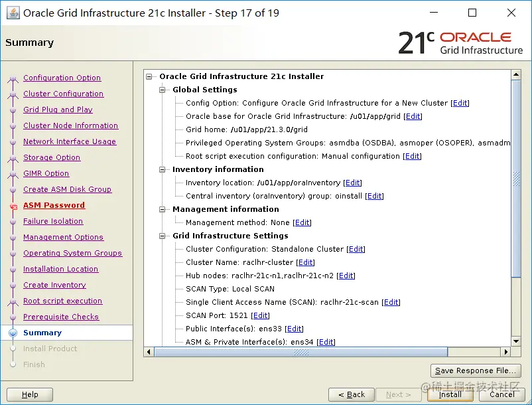This screenshot has width=532, height=405.
Task: Click the Summary current step marker
Action: 13,333
